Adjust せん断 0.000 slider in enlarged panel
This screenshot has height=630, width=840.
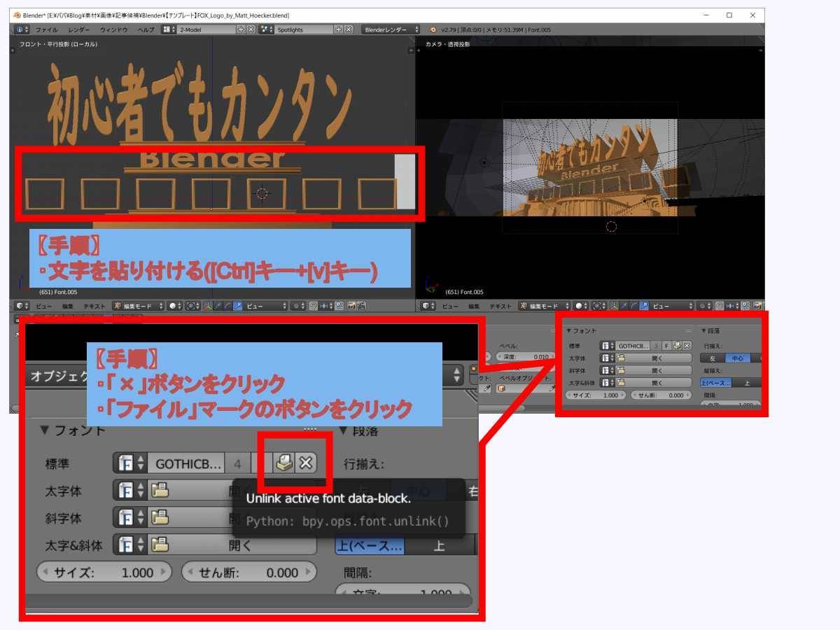pyautogui.click(x=248, y=573)
